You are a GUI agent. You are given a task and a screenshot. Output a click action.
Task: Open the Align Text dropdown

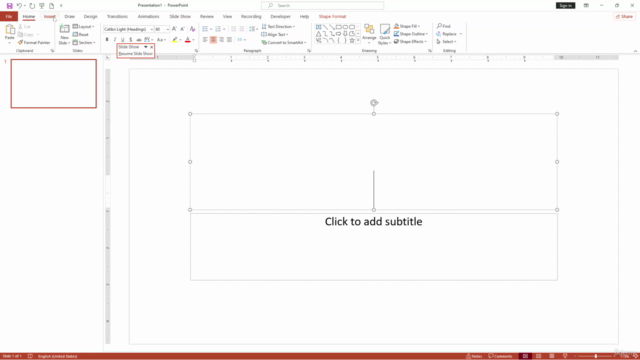(275, 34)
